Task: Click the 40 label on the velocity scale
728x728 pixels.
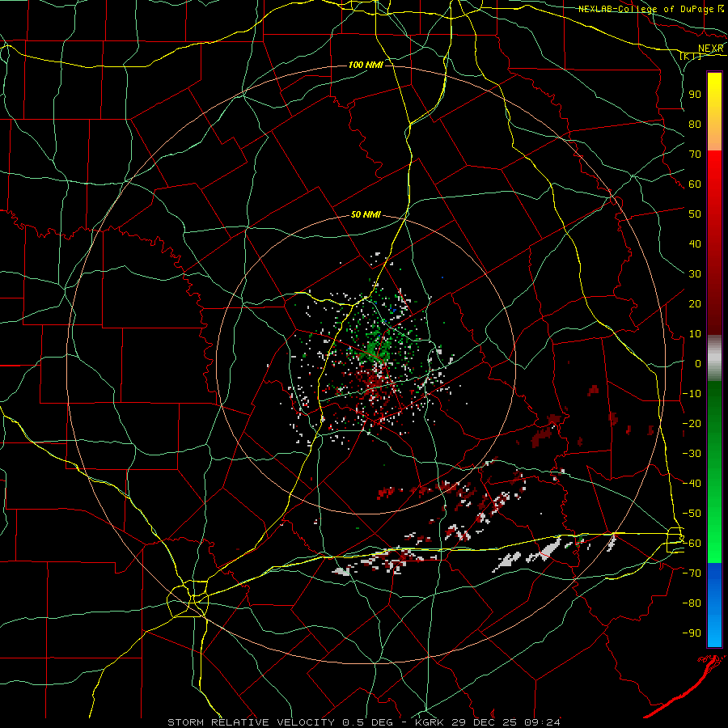Action: click(695, 243)
